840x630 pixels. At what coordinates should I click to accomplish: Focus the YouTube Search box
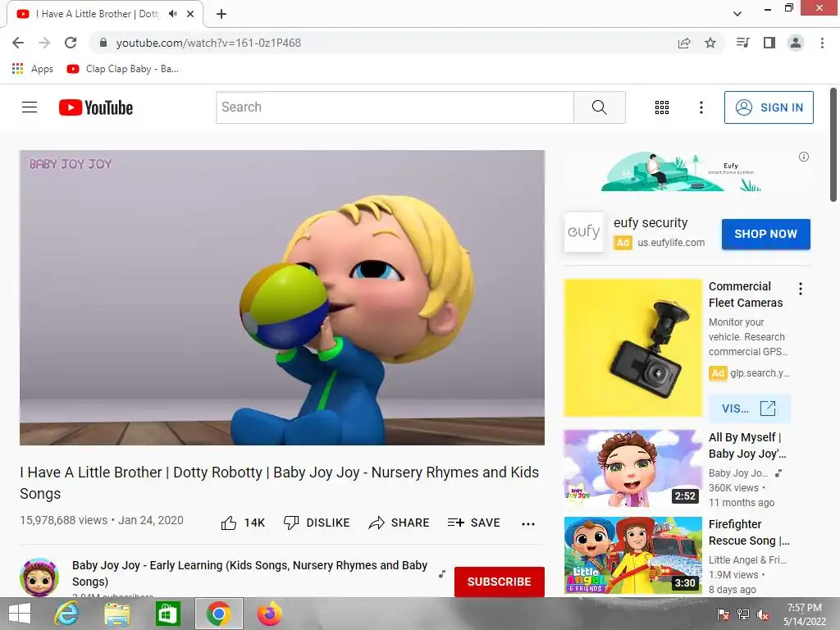395,107
